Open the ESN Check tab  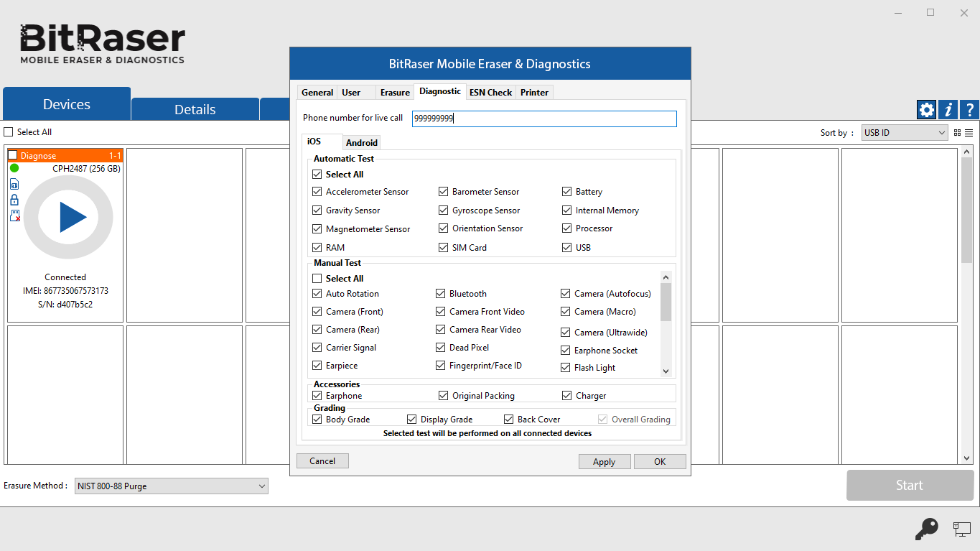point(490,92)
